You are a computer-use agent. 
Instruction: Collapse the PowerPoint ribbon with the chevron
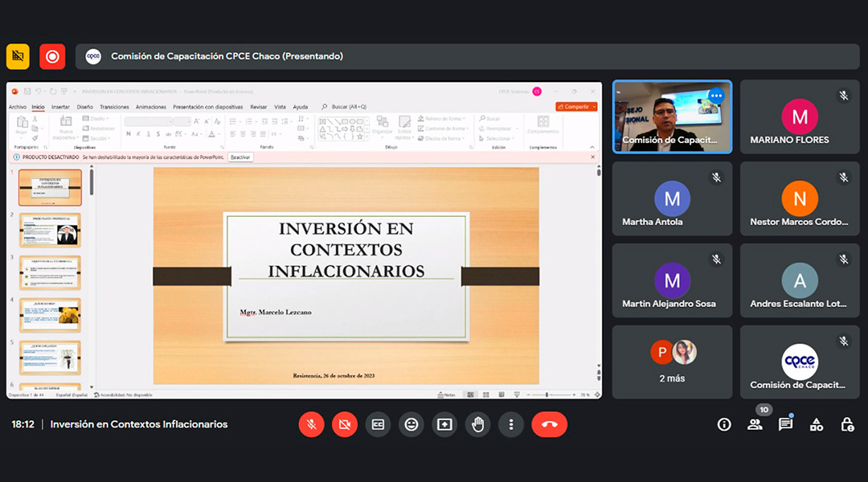[592, 147]
